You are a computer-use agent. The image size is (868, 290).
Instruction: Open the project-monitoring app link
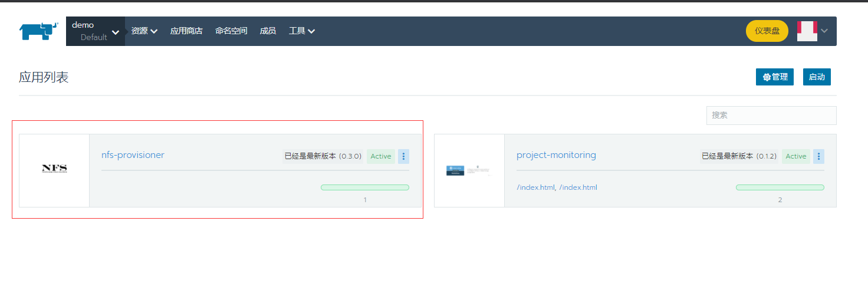pyautogui.click(x=556, y=155)
